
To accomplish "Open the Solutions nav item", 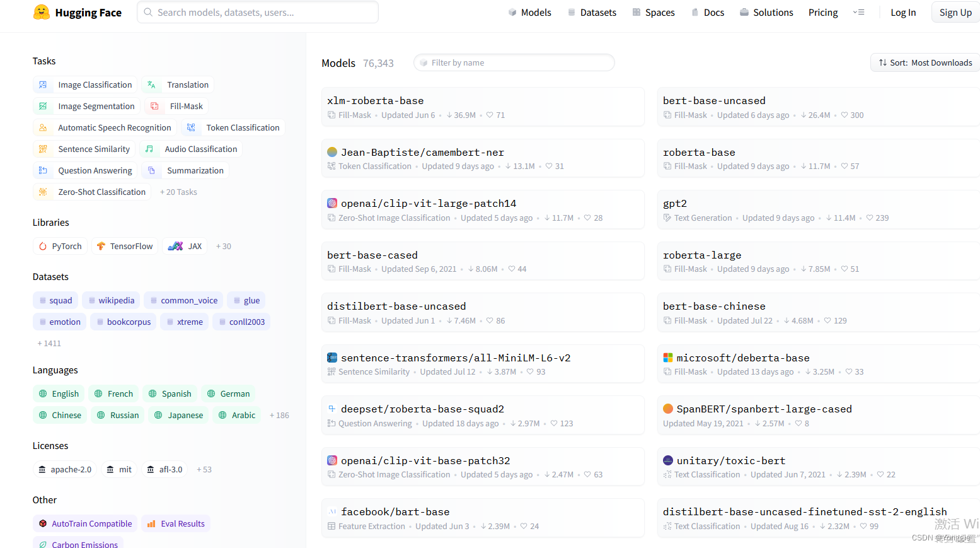I will click(x=766, y=12).
